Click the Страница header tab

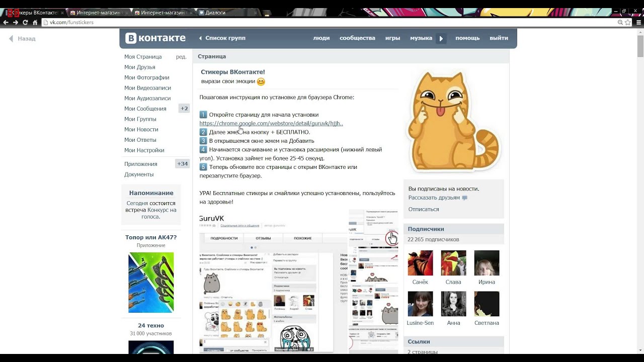(x=212, y=56)
